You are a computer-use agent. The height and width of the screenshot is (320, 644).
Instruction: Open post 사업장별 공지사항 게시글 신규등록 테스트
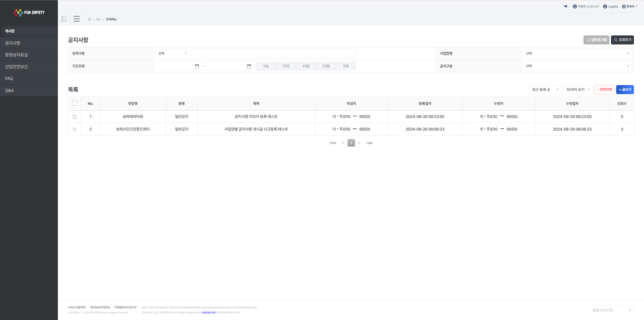256,129
